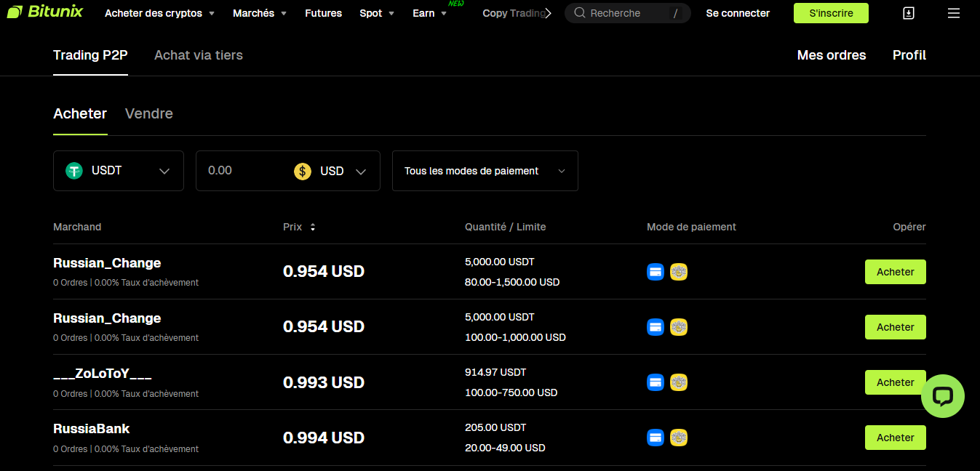The image size is (980, 471).
Task: Click the 0.00 amount input field
Action: (240, 170)
